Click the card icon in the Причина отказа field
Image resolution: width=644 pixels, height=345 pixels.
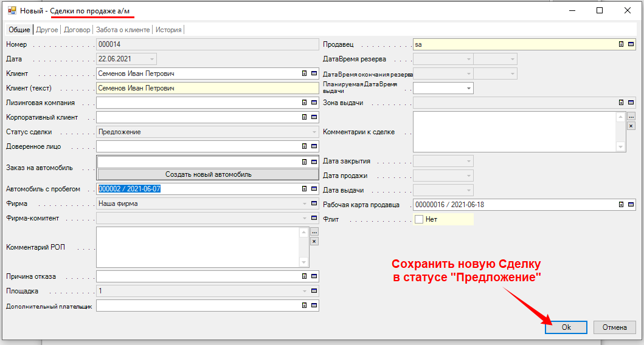(x=314, y=276)
